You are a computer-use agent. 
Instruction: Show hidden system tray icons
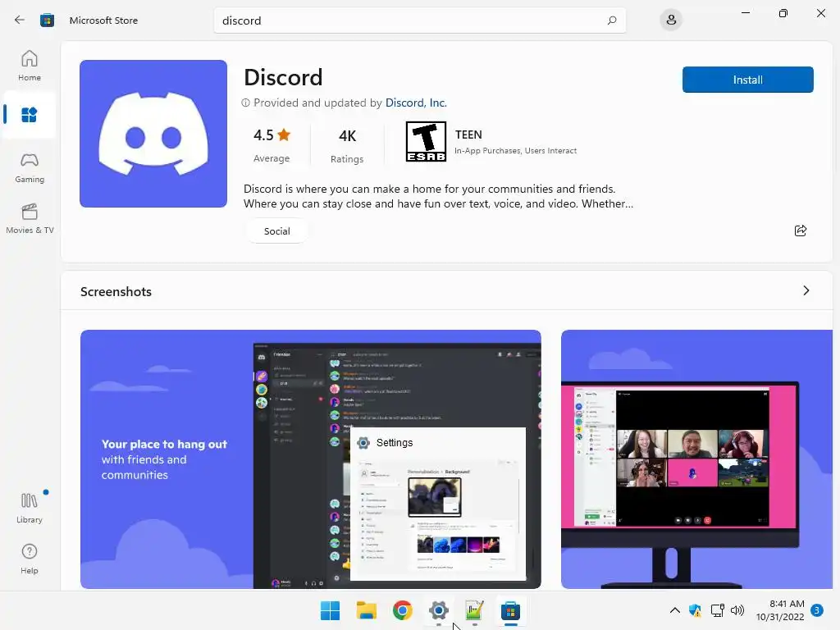click(675, 610)
